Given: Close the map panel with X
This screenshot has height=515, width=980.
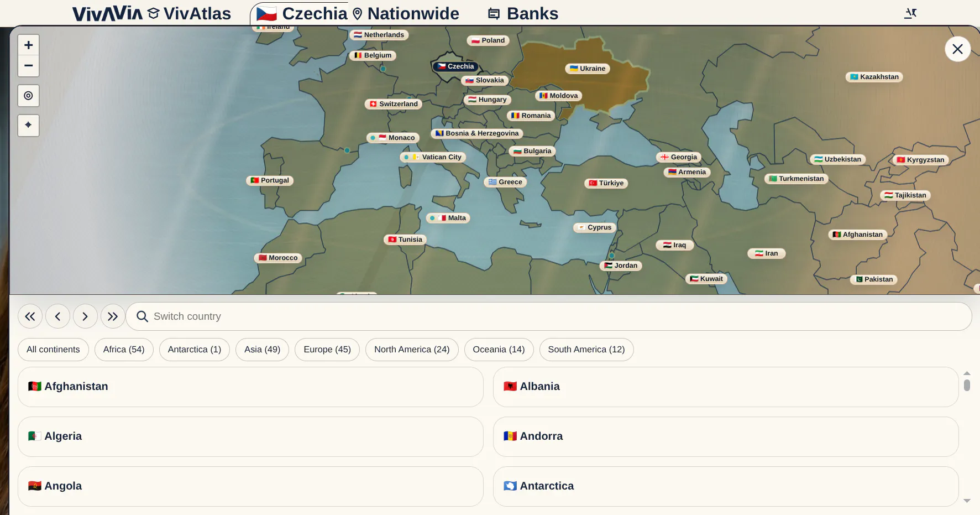Looking at the screenshot, I should tap(958, 49).
